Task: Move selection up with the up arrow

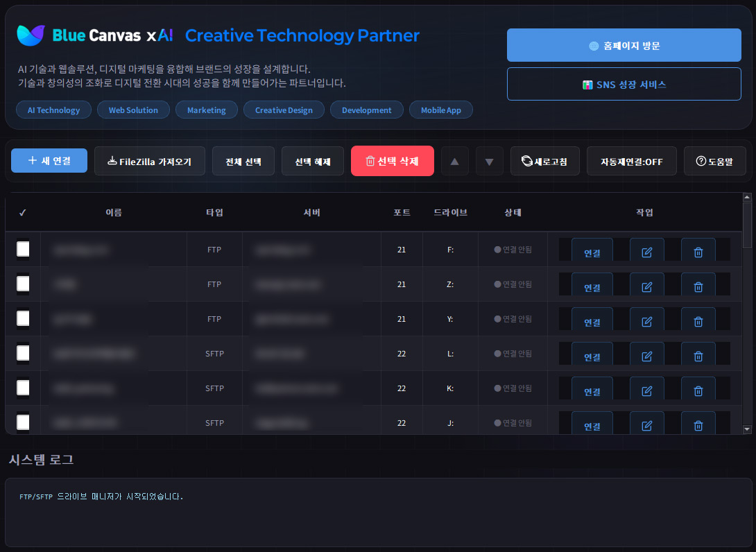Action: pyautogui.click(x=455, y=161)
